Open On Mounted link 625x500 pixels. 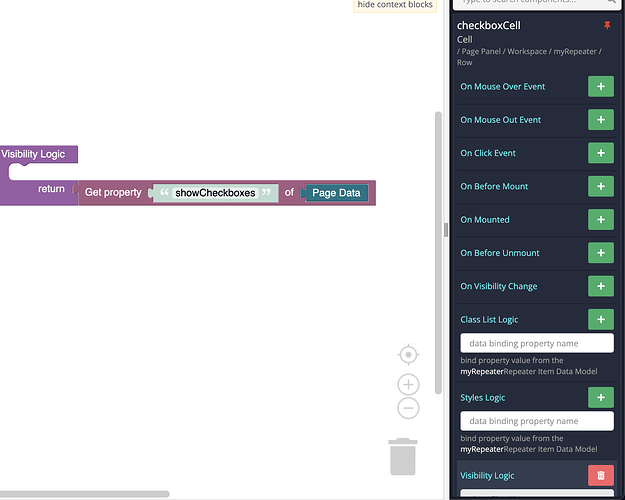[485, 220]
